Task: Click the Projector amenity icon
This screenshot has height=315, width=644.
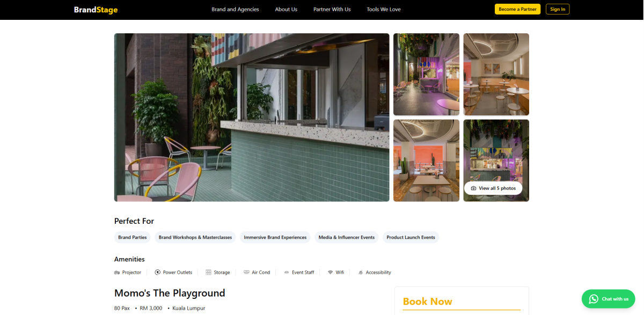Action: tap(117, 273)
